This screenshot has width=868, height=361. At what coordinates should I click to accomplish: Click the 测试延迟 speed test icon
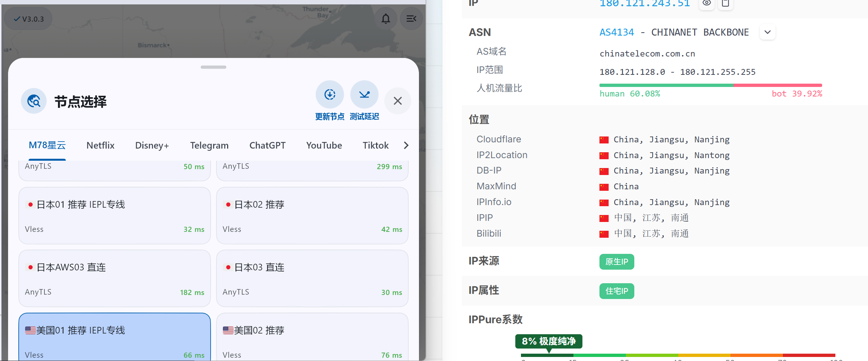coord(364,95)
